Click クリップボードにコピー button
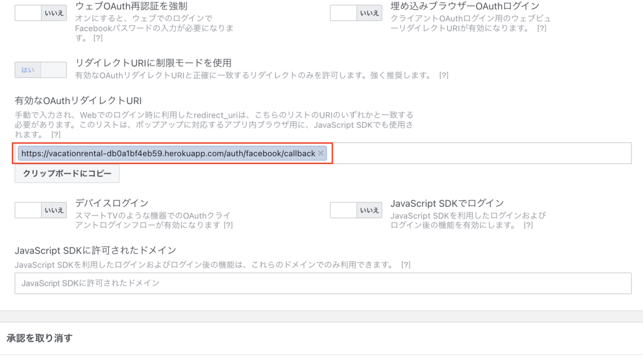The image size is (643, 364). tap(67, 174)
